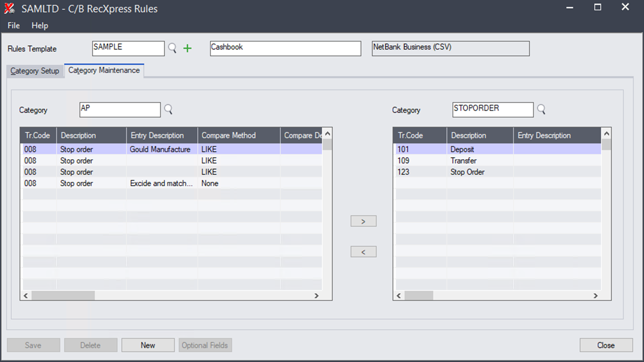Open the File menu
The height and width of the screenshot is (362, 644).
13,25
